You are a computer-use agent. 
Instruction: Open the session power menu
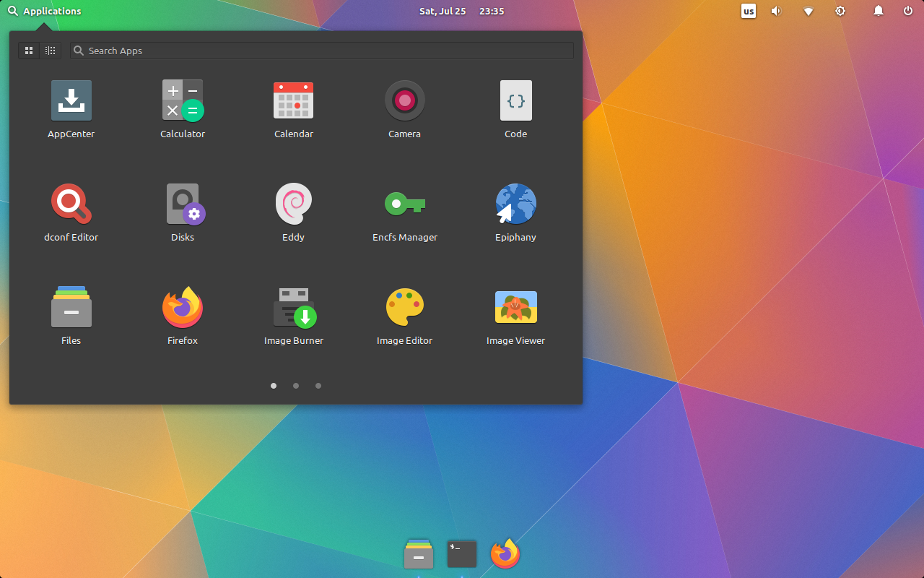point(908,11)
